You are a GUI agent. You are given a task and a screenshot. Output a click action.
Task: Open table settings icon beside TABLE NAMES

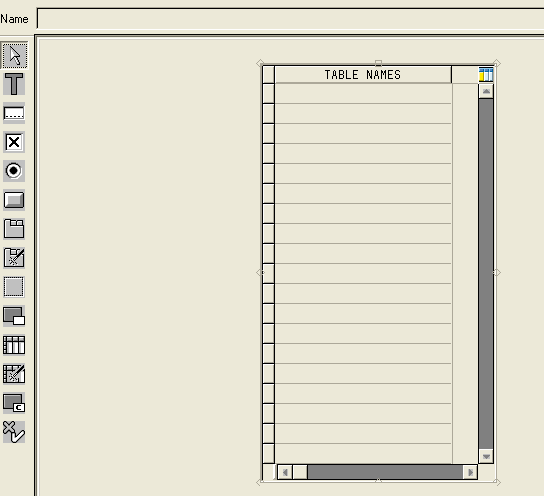pos(486,75)
